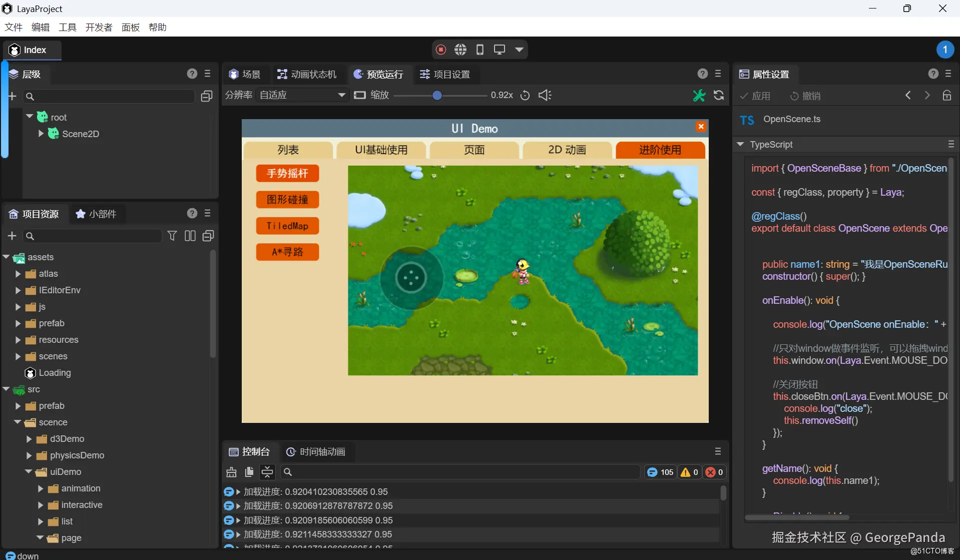Image resolution: width=960 pixels, height=560 pixels.
Task: Switch preview to mobile device mode
Action: point(480,49)
